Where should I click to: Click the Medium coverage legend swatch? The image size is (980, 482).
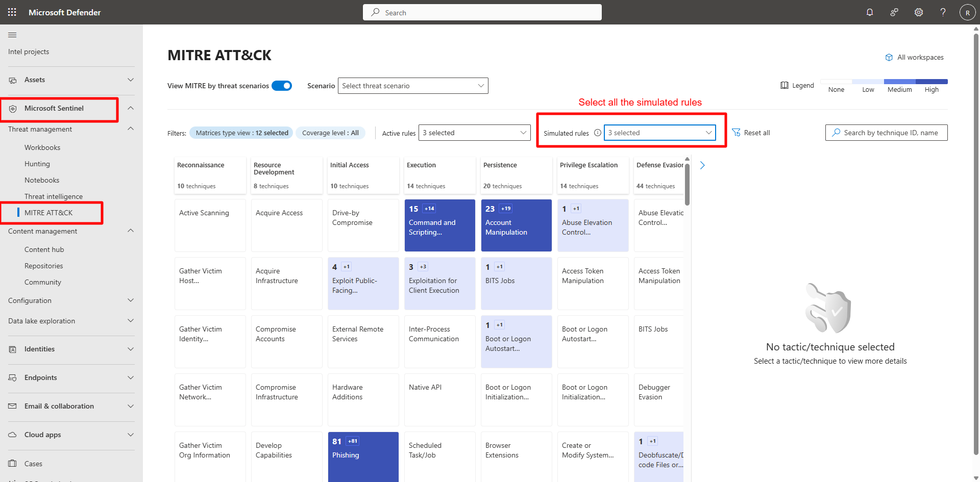(x=900, y=82)
